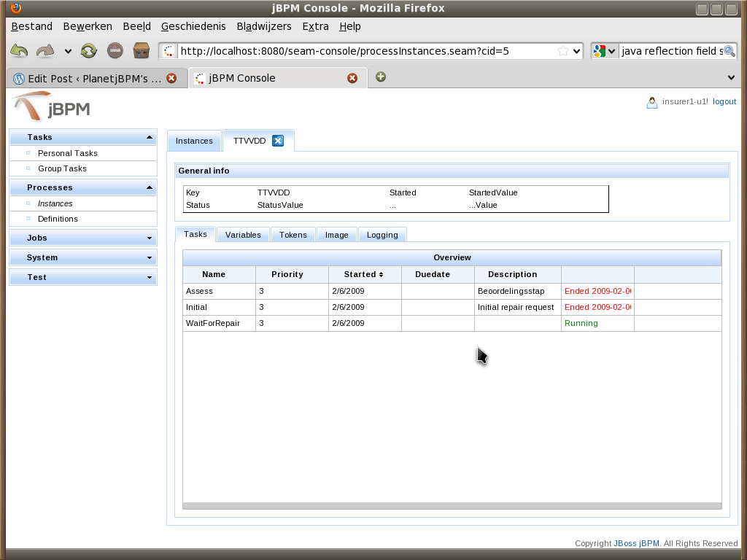Image resolution: width=747 pixels, height=560 pixels.
Task: Click the bookmark star in the address bar
Action: [x=564, y=51]
